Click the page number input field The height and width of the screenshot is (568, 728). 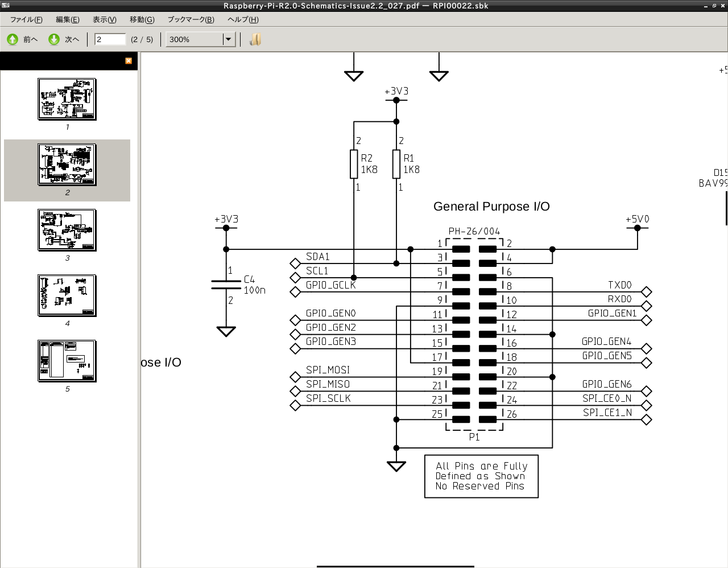point(110,39)
